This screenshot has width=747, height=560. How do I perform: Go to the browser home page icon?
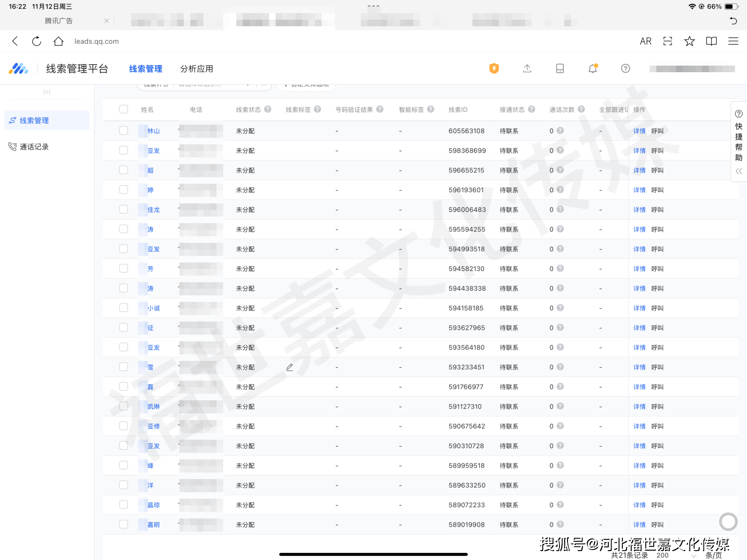[58, 41]
